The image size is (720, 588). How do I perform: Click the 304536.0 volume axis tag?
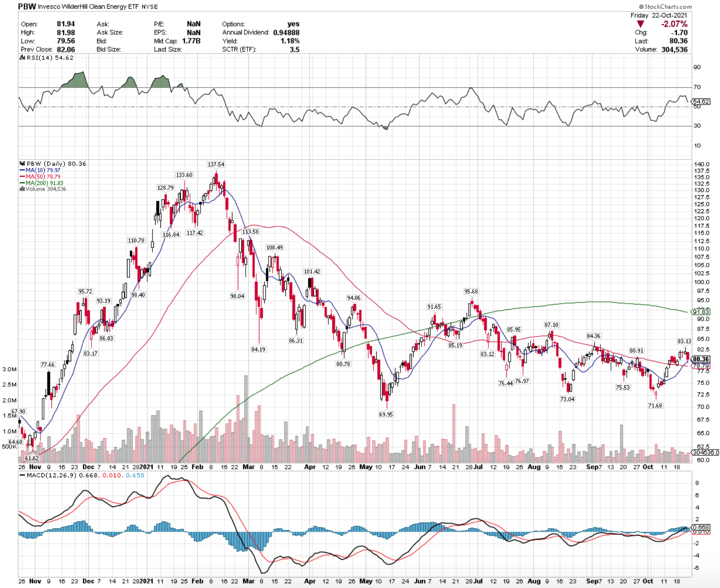pos(705,452)
